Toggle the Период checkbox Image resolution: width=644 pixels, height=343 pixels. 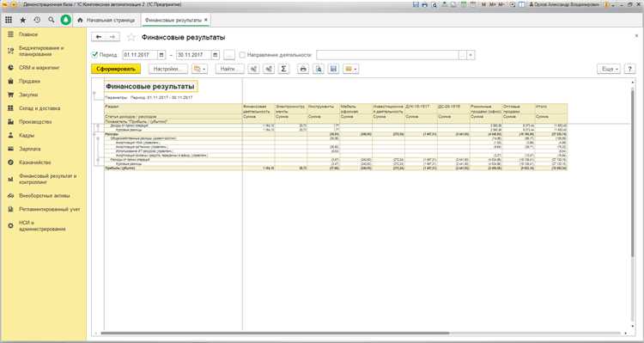94,54
